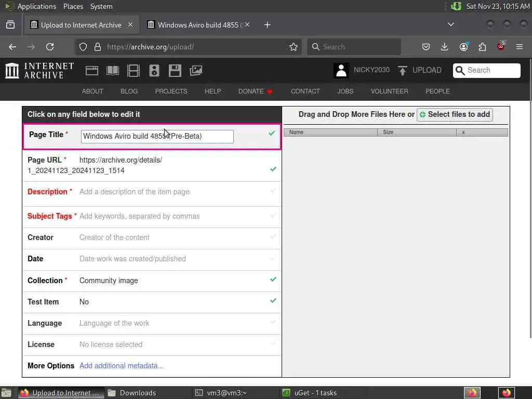Open the PROJECTS nav link

[x=171, y=91]
